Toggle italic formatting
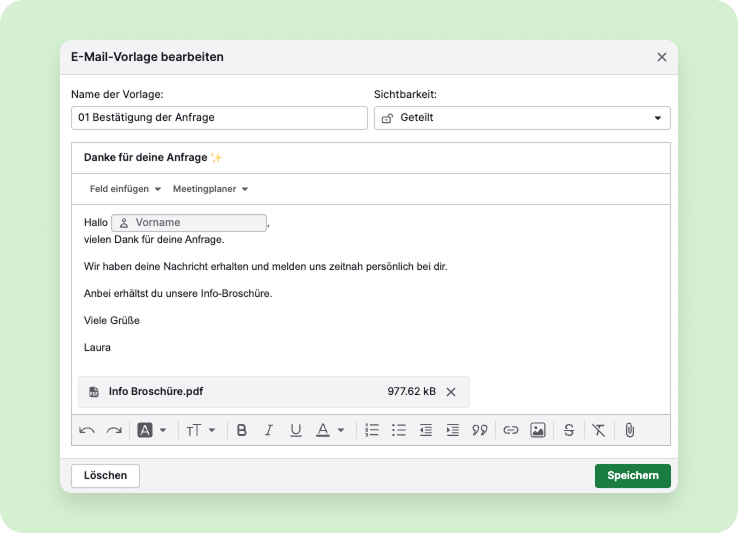This screenshot has width=738, height=533. [269, 430]
